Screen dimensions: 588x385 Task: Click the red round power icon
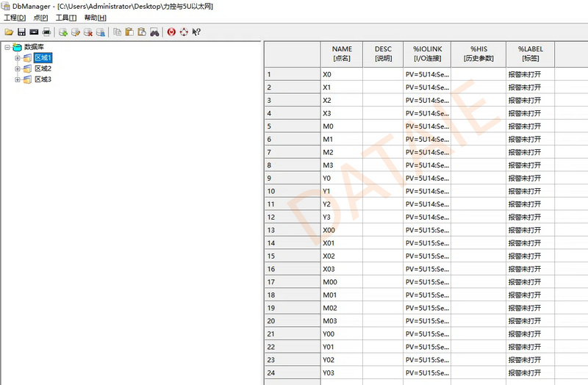click(171, 32)
